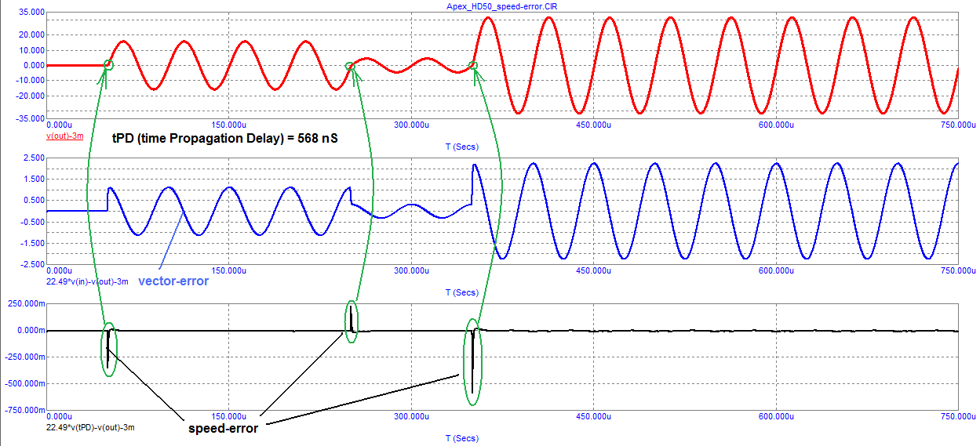Click the -2.500 y-axis value
The width and height of the screenshot is (980, 446).
coord(31,264)
